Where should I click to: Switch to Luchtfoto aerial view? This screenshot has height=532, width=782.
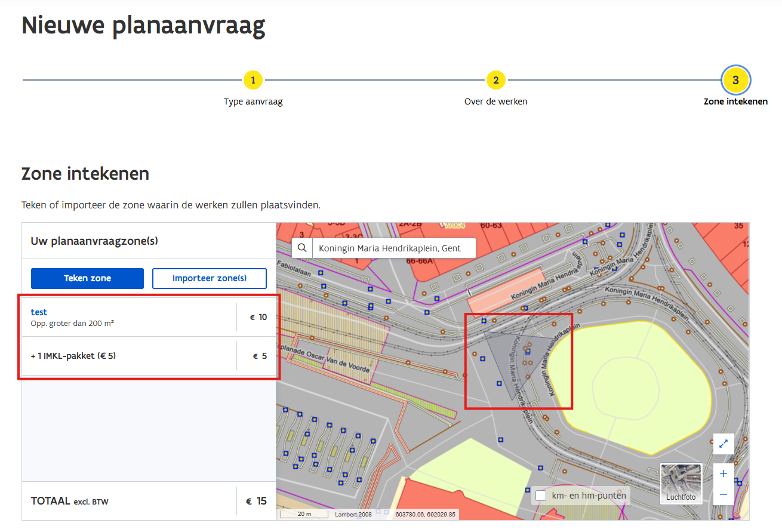click(681, 483)
